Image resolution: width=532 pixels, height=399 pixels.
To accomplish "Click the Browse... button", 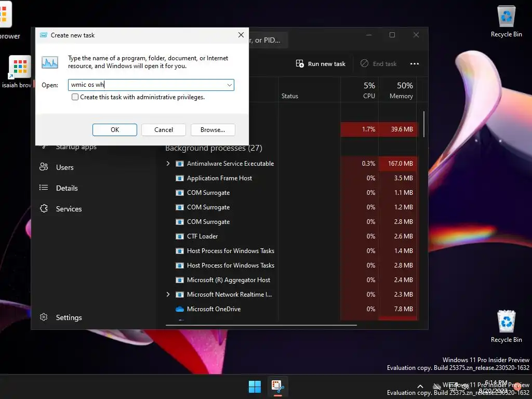I will coord(212,129).
